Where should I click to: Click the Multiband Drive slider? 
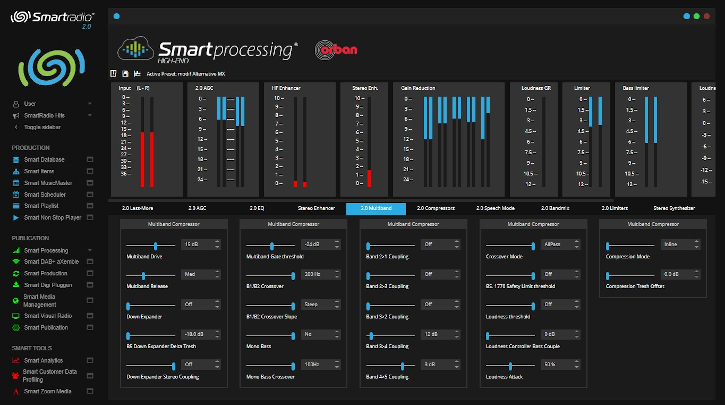151,245
